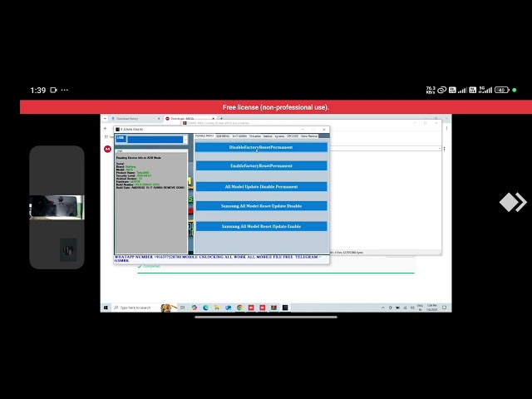
Task: Open the 14 IT ADMIN tab
Action: (x=239, y=136)
